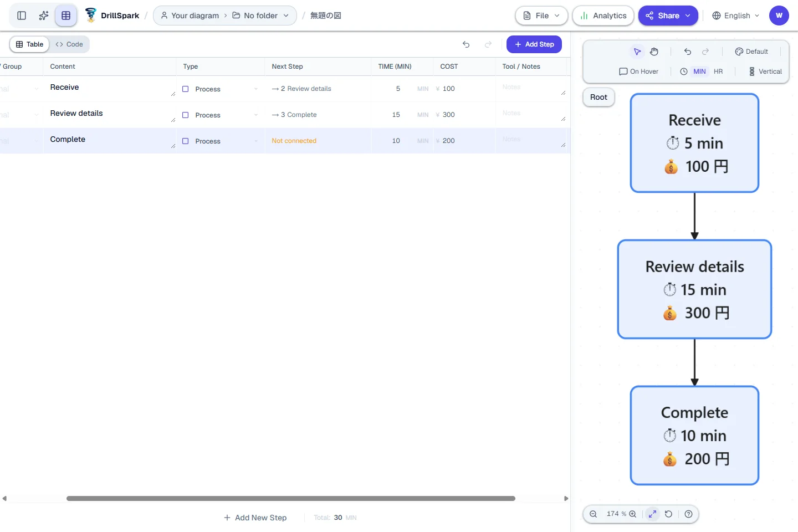The width and height of the screenshot is (798, 532).
Task: Select the hand pan tool
Action: coord(654,52)
